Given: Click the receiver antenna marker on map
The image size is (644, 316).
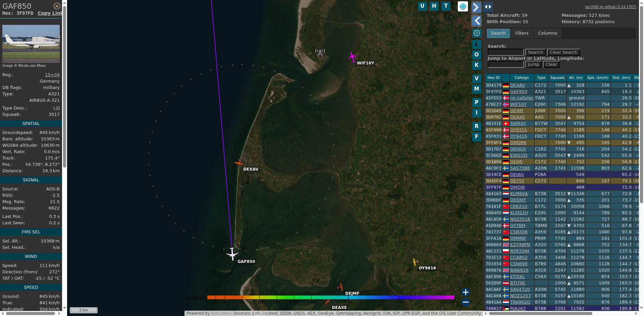Looking at the screenshot, I should point(320,53).
